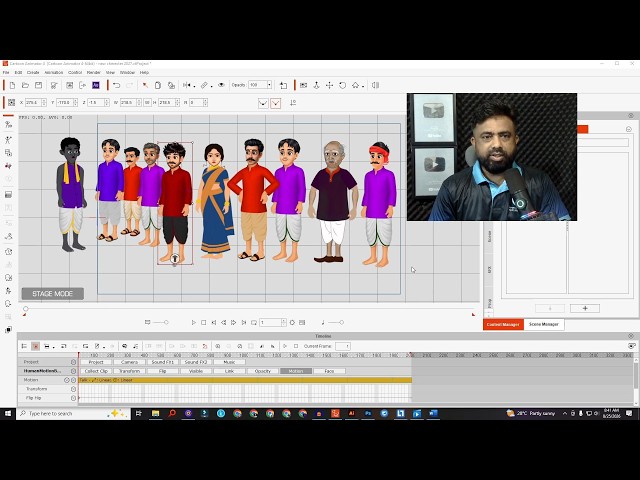Switch to the Content Manager tab
This screenshot has width=640, height=480.
503,324
